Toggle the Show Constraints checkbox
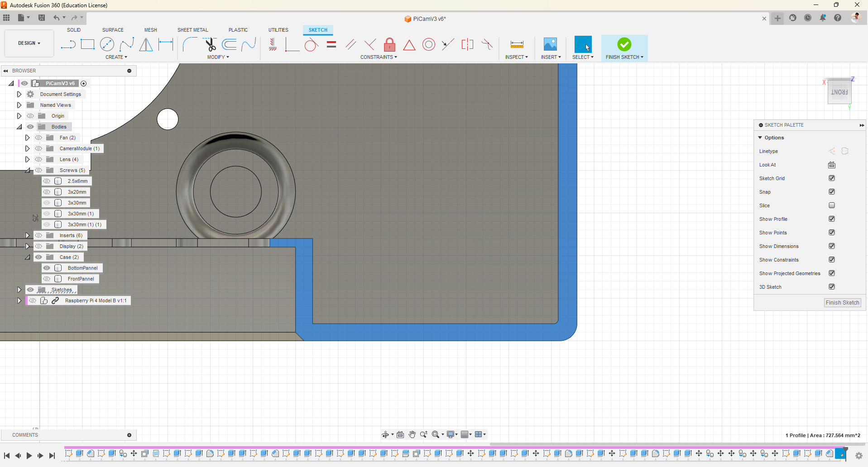This screenshot has width=868, height=467. [x=832, y=260]
